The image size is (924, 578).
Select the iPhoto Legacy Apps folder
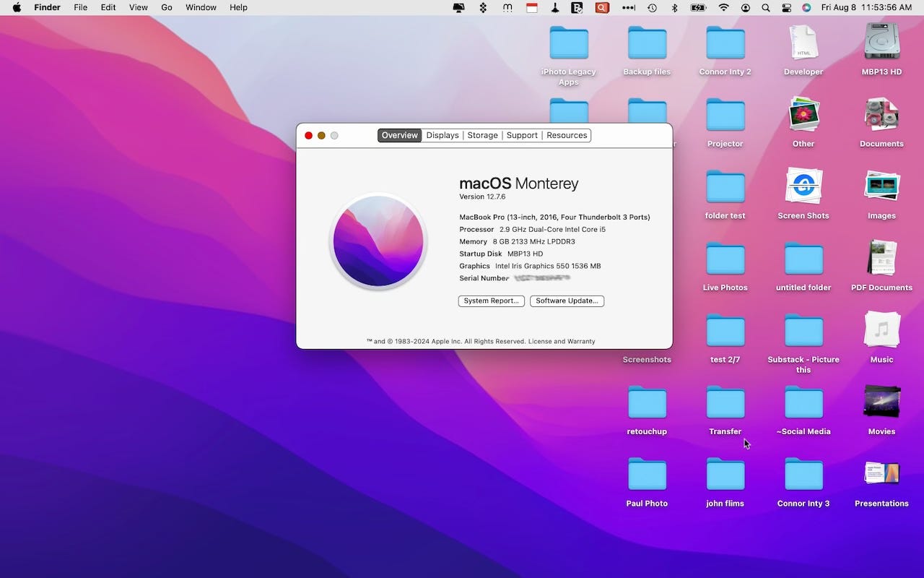click(569, 43)
